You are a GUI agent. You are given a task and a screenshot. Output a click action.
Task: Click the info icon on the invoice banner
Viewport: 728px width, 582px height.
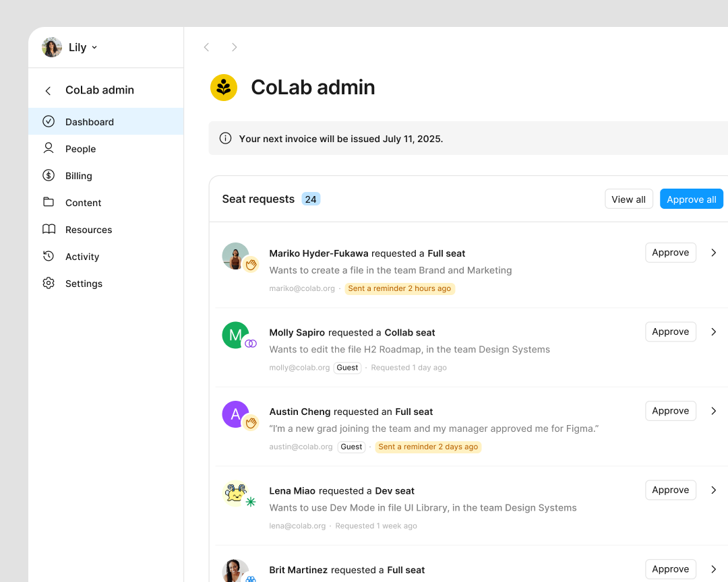(225, 138)
